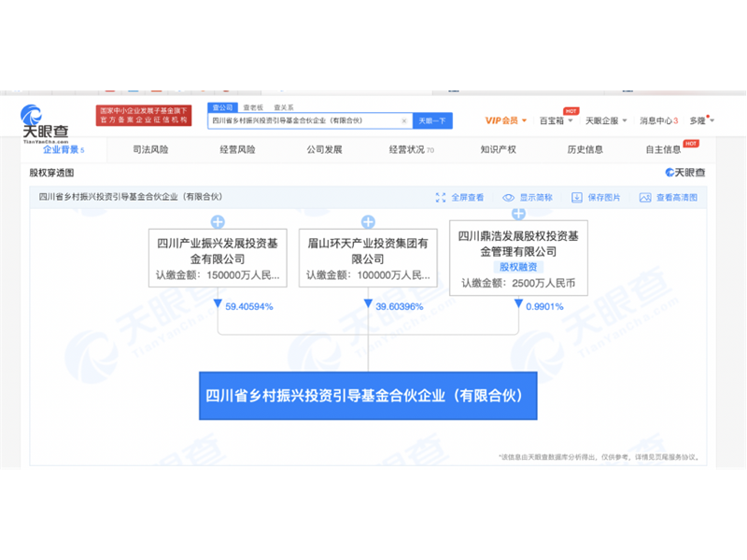Switch to the 自主信息 tab
The height and width of the screenshot is (560, 747).
[663, 149]
